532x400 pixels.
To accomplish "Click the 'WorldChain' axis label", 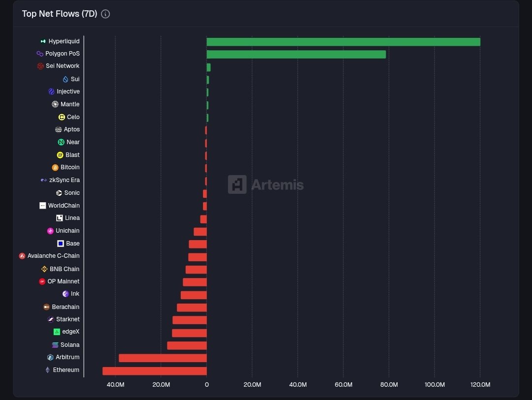I will pyautogui.click(x=64, y=206).
